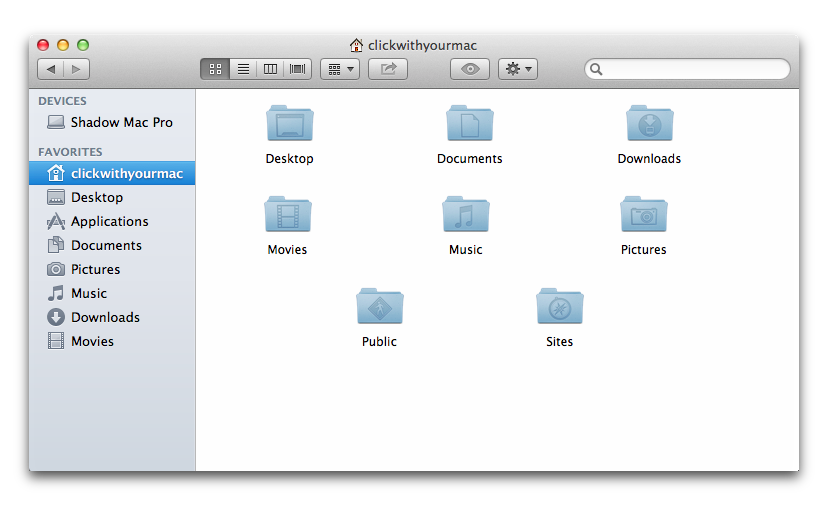Viewport: 829px width, 506px height.
Task: Click the 'Music' folder name label in main pane
Action: coord(466,250)
